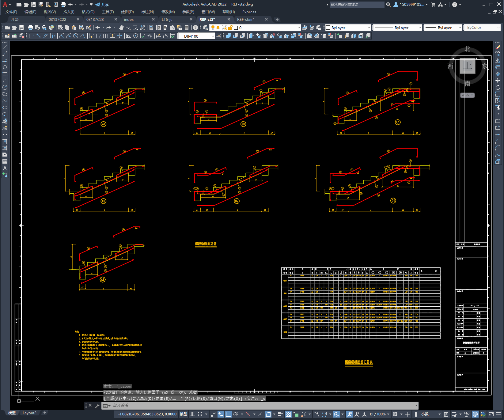
Task: Expand the ByLayer linetype dropdown
Action: tap(398, 28)
